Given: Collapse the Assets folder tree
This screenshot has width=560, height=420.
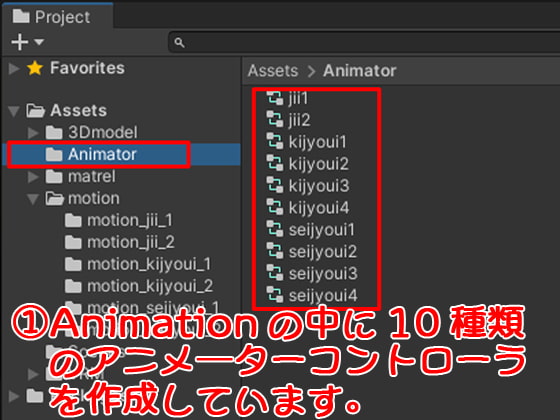Looking at the screenshot, I should coord(14,111).
